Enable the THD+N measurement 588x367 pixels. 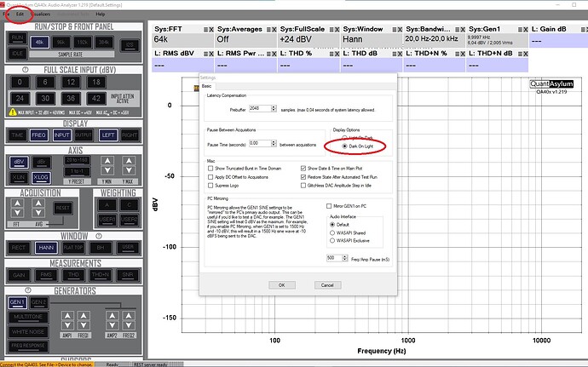(101, 275)
